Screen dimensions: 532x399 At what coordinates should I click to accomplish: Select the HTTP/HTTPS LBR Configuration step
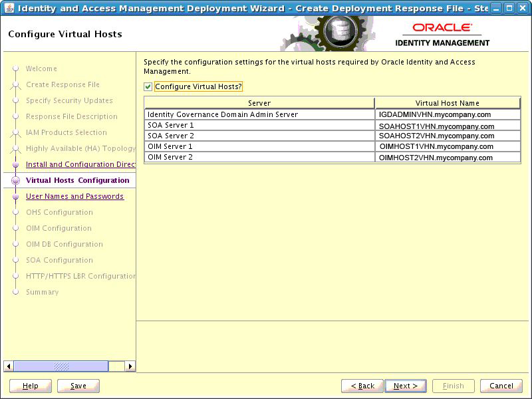coord(80,276)
